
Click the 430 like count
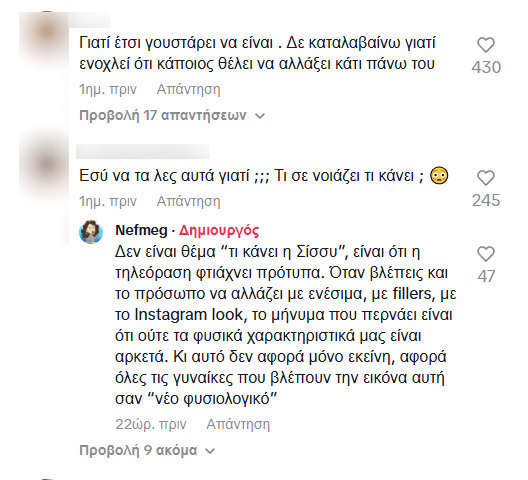click(486, 67)
